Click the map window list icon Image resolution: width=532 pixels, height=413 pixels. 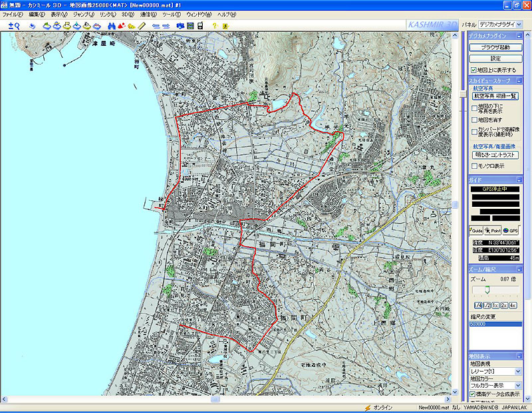(x=190, y=26)
